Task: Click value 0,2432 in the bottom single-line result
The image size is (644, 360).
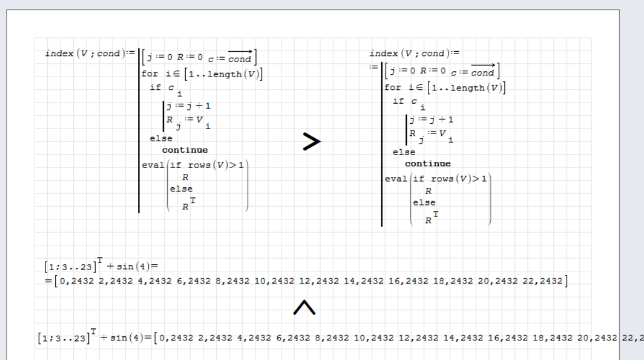Action: tap(176, 337)
